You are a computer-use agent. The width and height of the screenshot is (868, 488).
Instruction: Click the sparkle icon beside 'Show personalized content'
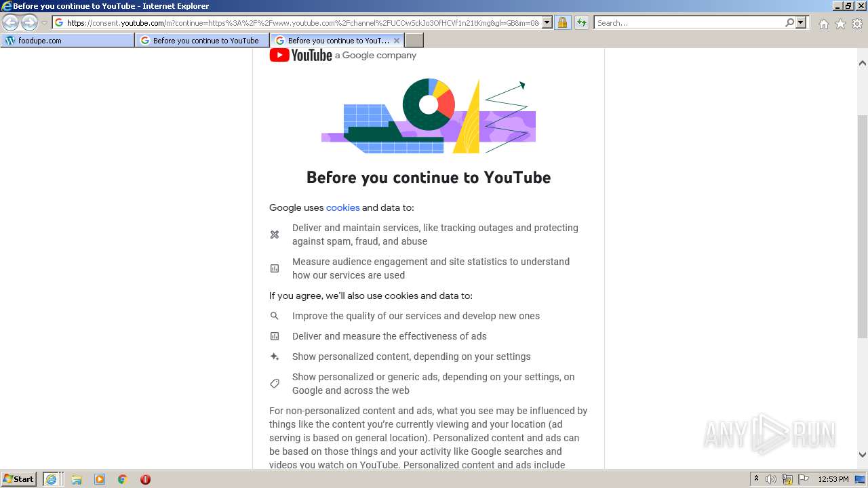tap(275, 357)
